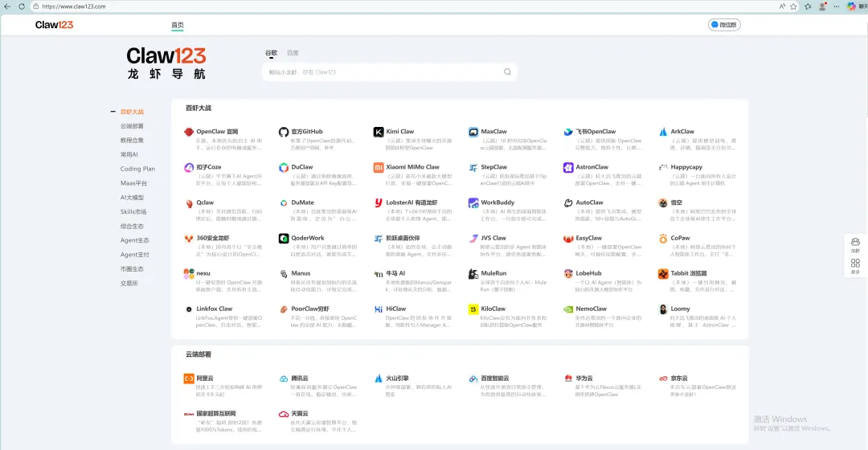Collapse the 百虾大战 sidebar section
Image resolution: width=868 pixels, height=450 pixels.
113,112
